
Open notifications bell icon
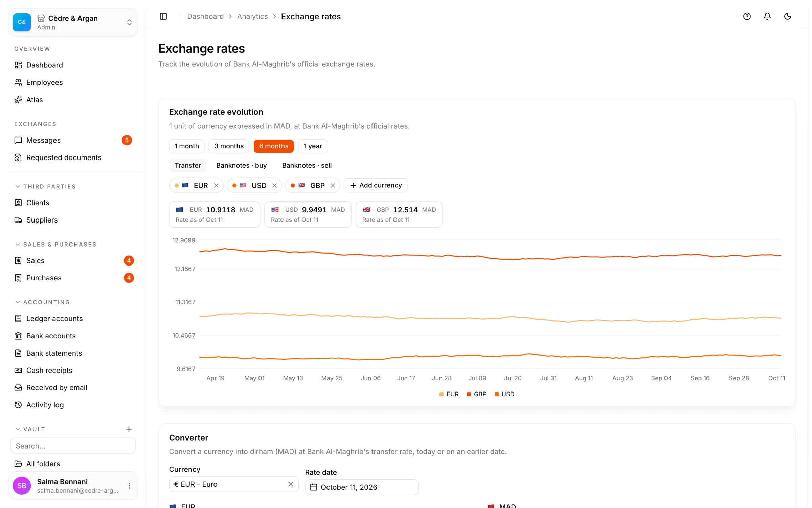pos(767,16)
